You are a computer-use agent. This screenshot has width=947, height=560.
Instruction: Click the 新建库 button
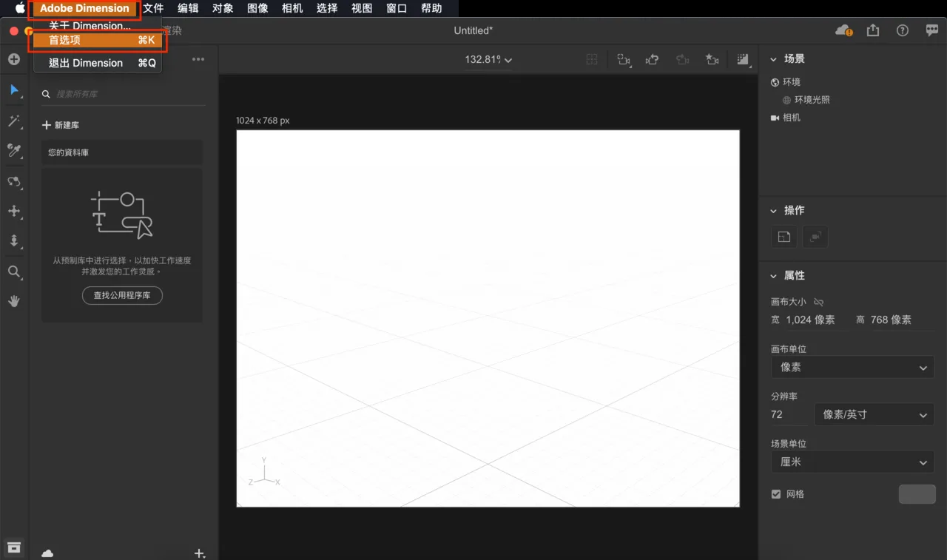click(x=61, y=125)
